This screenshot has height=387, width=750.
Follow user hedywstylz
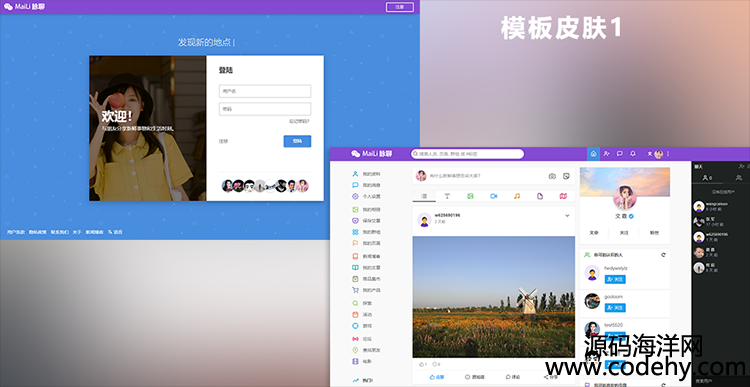tap(615, 279)
